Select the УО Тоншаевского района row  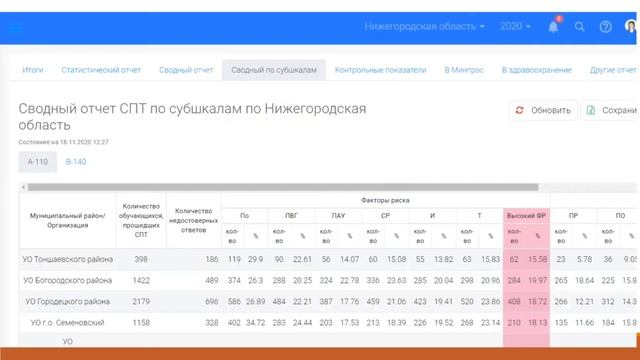[x=329, y=259]
